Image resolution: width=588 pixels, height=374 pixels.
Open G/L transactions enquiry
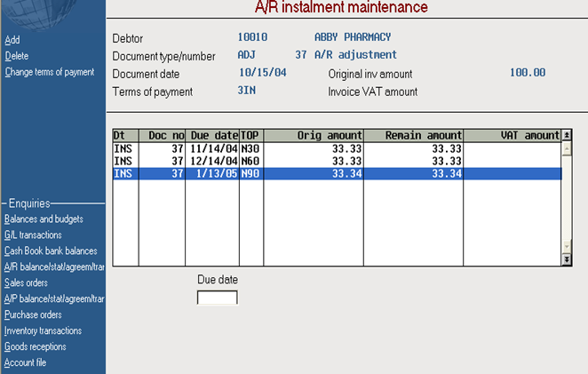(x=33, y=235)
